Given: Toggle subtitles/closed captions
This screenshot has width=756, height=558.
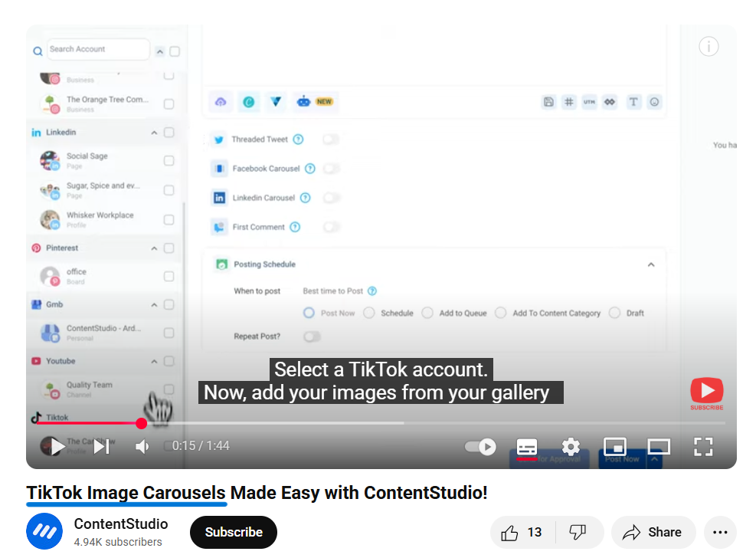Looking at the screenshot, I should [x=526, y=447].
